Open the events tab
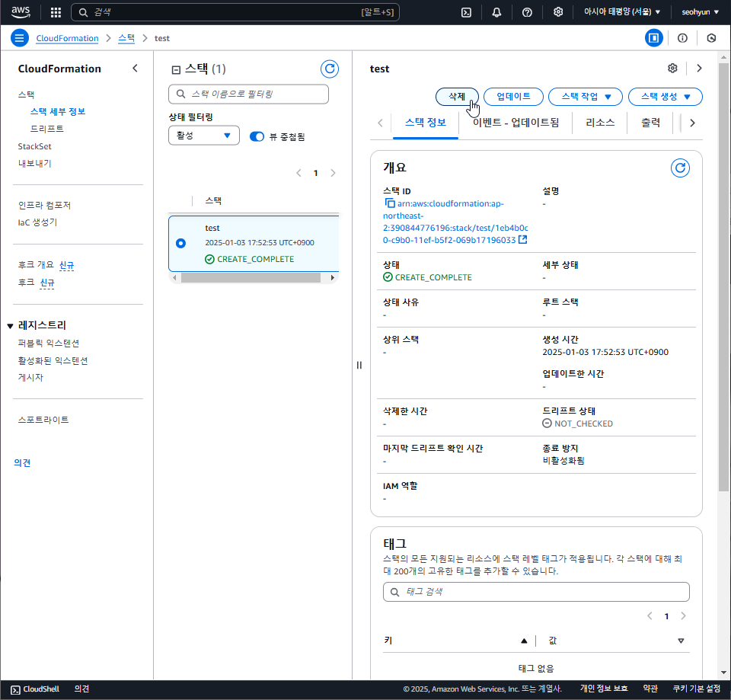Screen dimensions: 731x700 (516, 123)
